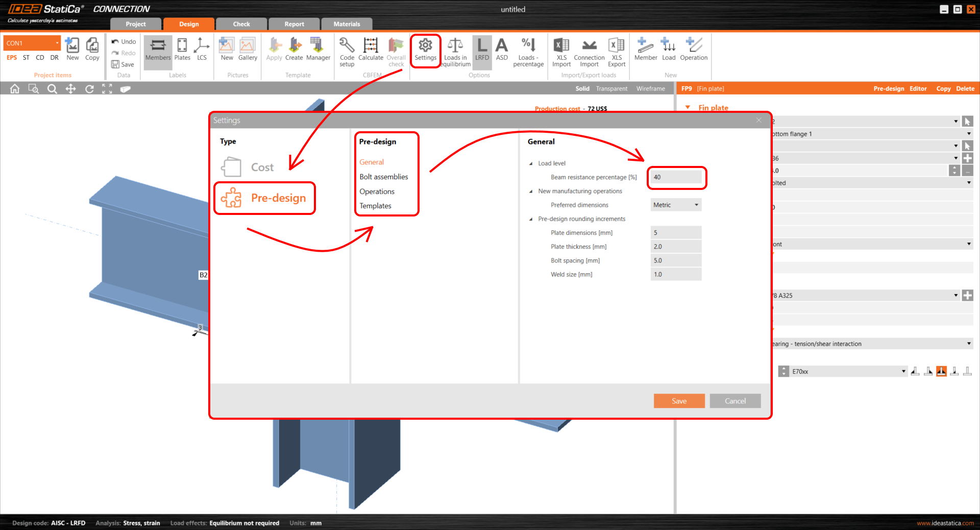Screen dimensions: 980x530
Task: Add a new Member
Action: (646, 50)
